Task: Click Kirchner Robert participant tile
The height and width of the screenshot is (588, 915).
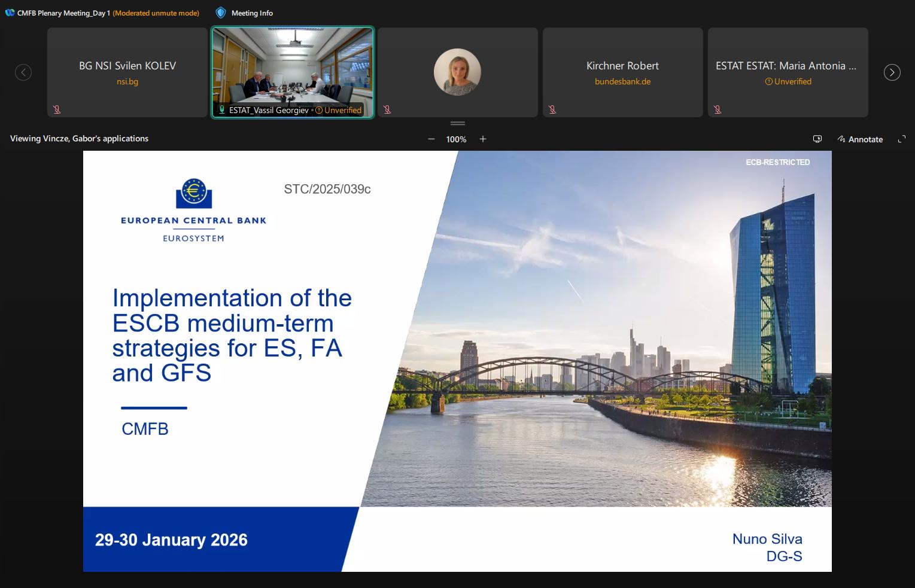Action: tap(622, 72)
